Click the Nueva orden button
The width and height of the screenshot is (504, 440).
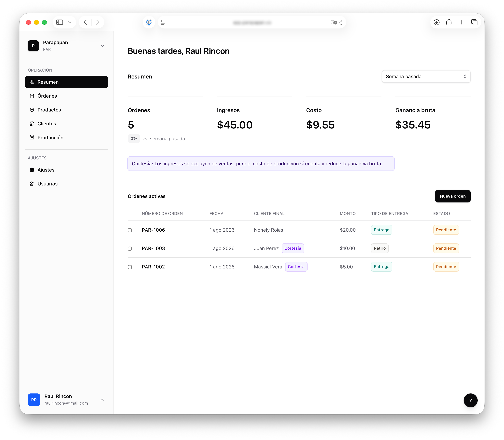point(452,196)
